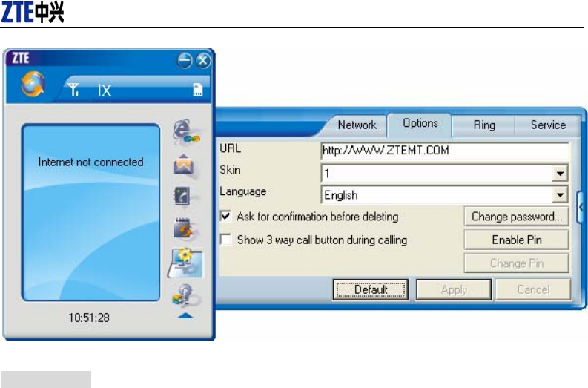
Task: Open the Skin dropdown
Action: point(560,174)
